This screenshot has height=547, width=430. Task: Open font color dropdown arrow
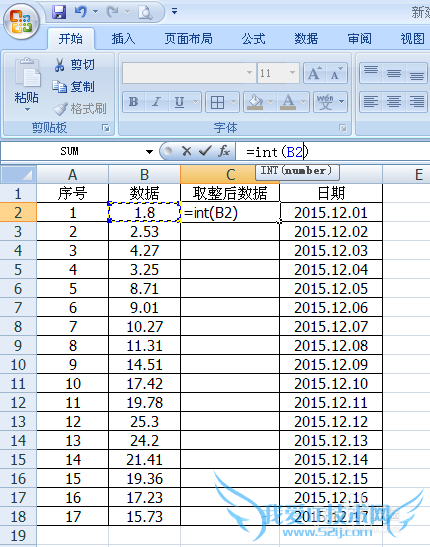304,102
